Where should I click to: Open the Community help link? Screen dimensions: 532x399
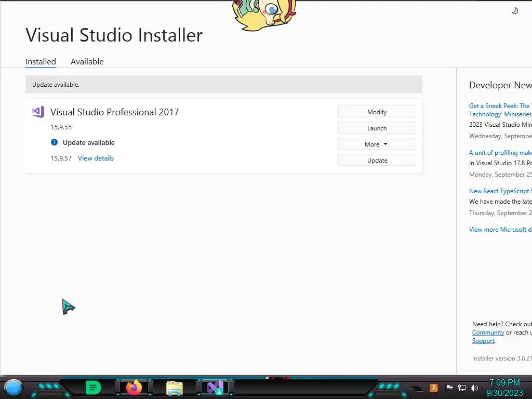coord(488,332)
